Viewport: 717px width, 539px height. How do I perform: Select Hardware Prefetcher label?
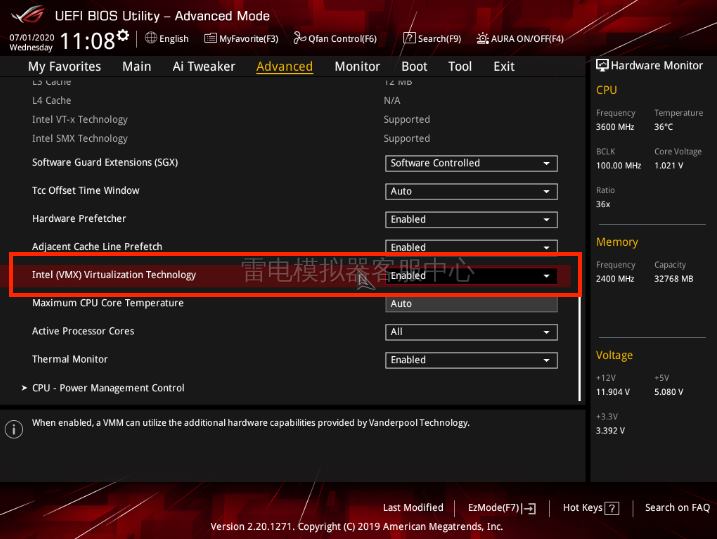point(79,219)
